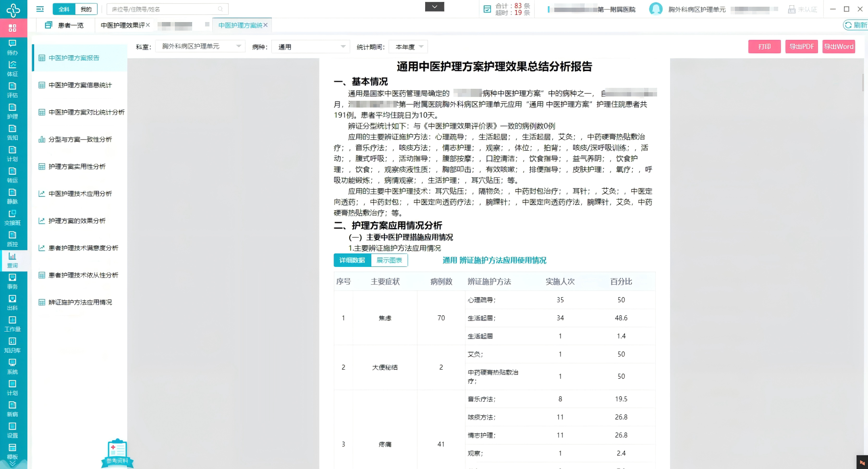Expand the top center dropdown chevron
Screen dimensions: 868x469
pos(435,7)
